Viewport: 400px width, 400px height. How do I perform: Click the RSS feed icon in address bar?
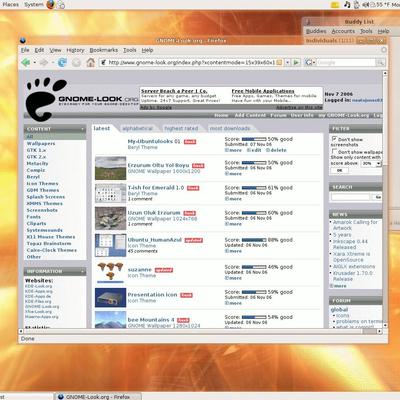[x=279, y=62]
